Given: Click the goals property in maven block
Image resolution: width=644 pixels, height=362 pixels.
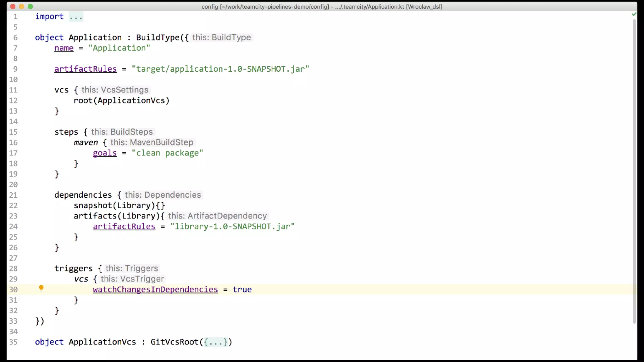Looking at the screenshot, I should (x=104, y=153).
